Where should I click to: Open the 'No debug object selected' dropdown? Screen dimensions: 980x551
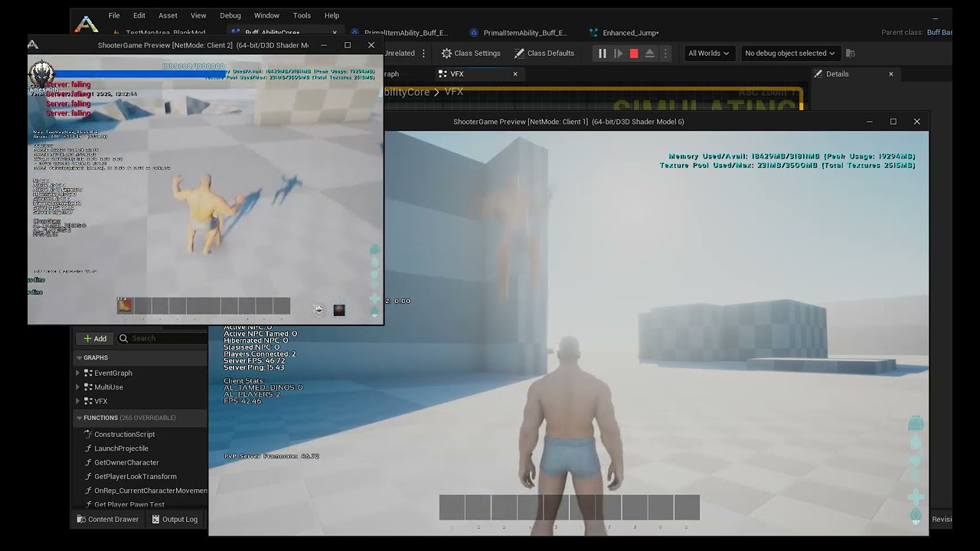coord(790,54)
